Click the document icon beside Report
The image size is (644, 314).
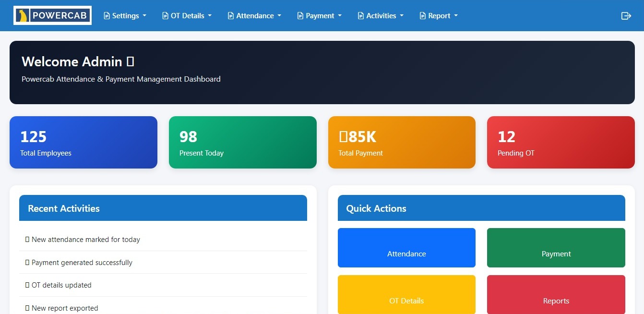423,16
